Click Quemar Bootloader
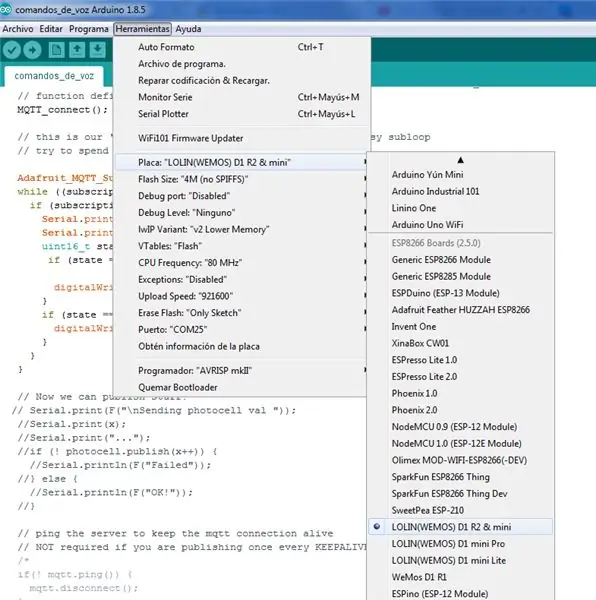 (x=241, y=387)
